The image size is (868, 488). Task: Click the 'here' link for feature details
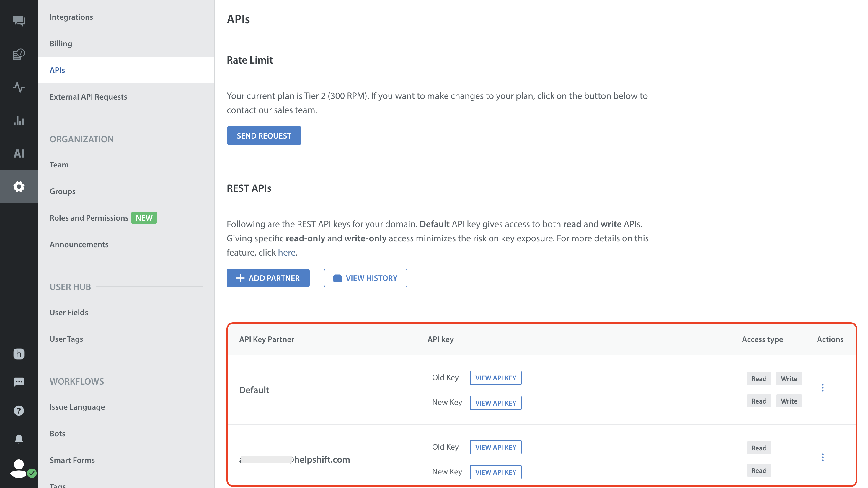coord(286,252)
